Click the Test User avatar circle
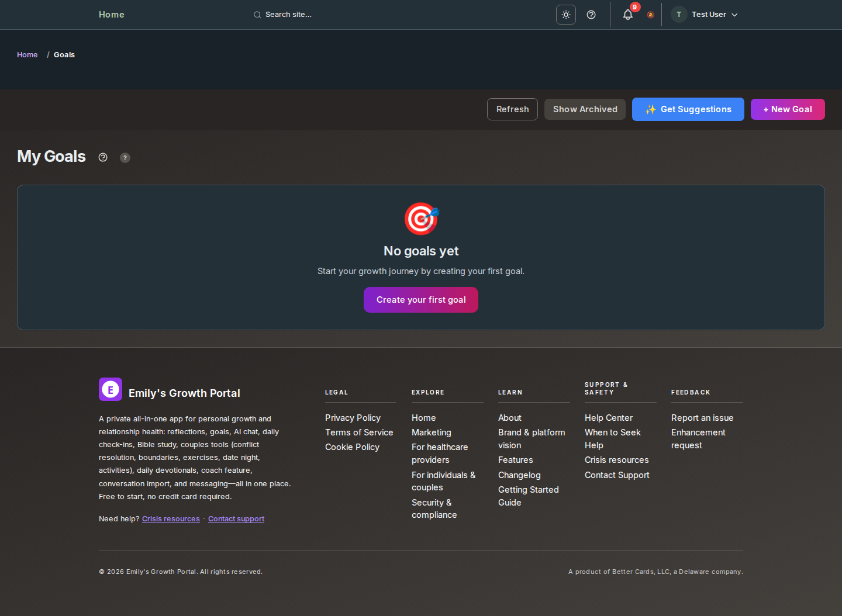Viewport: 842px width, 616px height. [678, 15]
